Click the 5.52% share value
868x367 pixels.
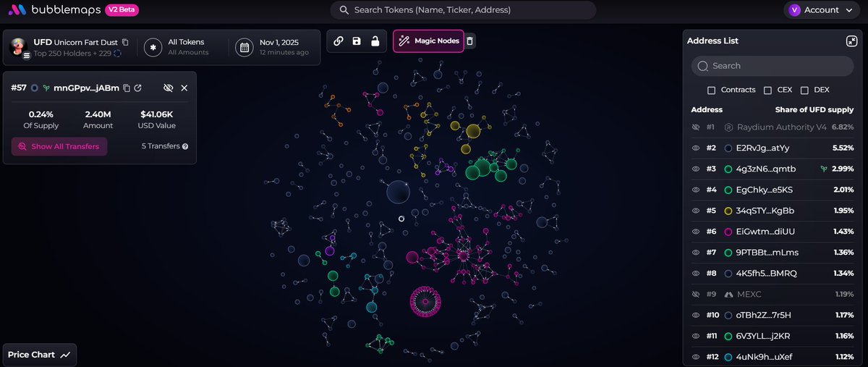(843, 148)
